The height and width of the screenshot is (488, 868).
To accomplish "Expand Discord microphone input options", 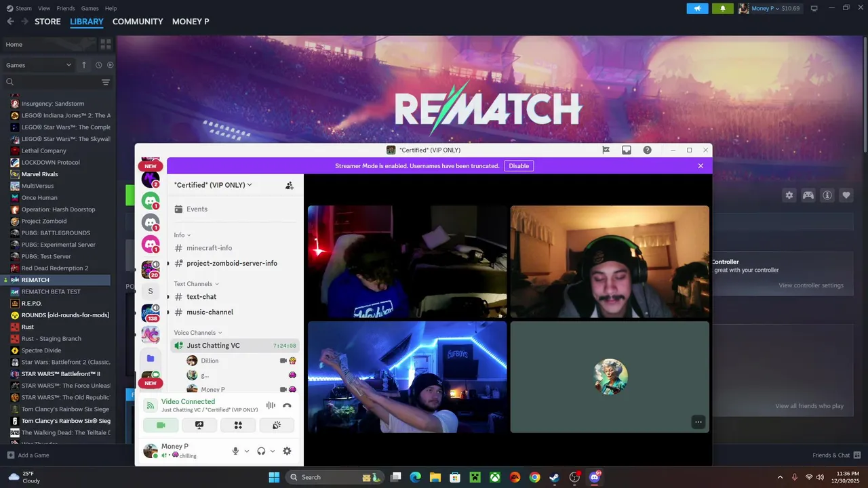I will point(247,451).
